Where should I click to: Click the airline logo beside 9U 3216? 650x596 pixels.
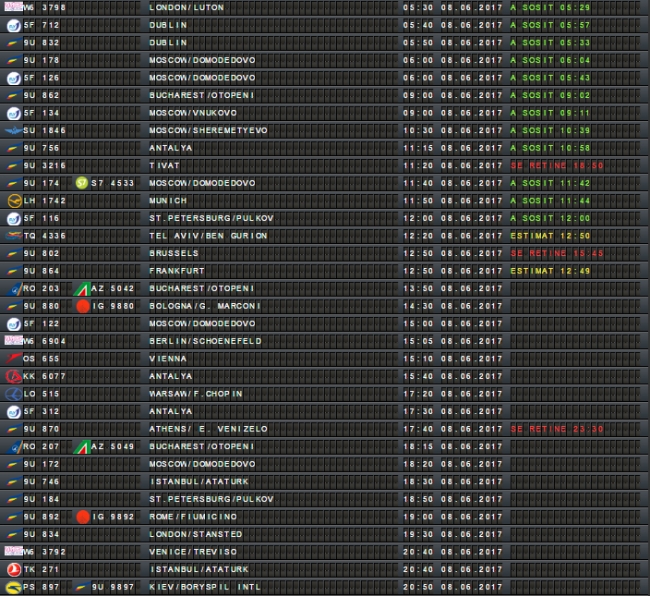[14, 166]
